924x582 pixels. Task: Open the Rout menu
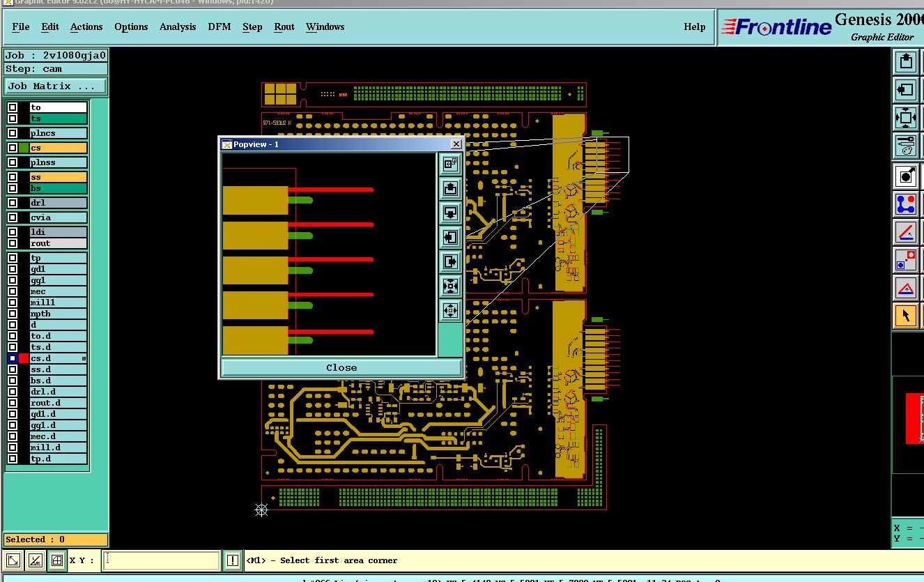284,26
